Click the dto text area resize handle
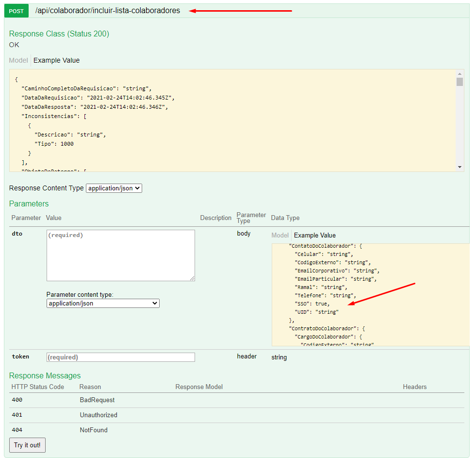 click(192, 278)
